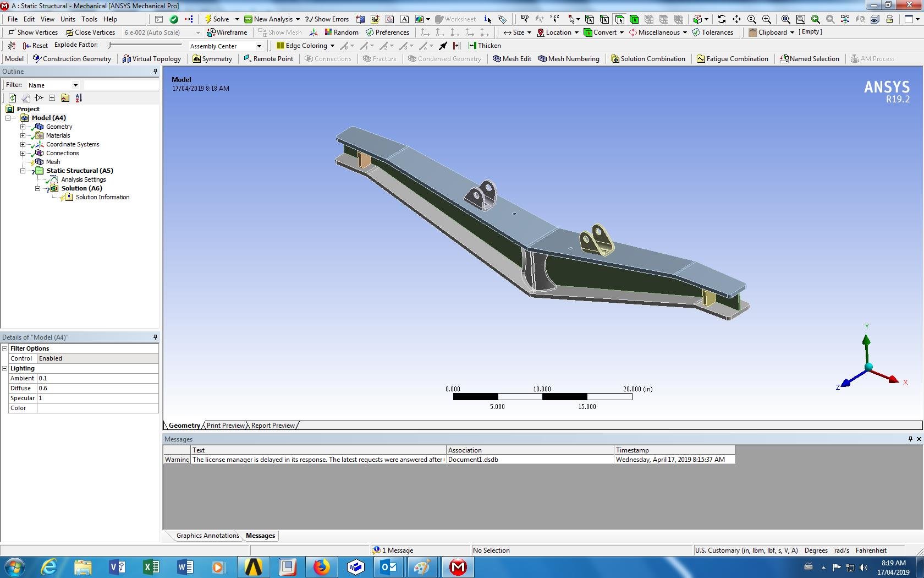Expand the Geometry tree node
This screenshot has height=578, width=924.
[x=23, y=127]
